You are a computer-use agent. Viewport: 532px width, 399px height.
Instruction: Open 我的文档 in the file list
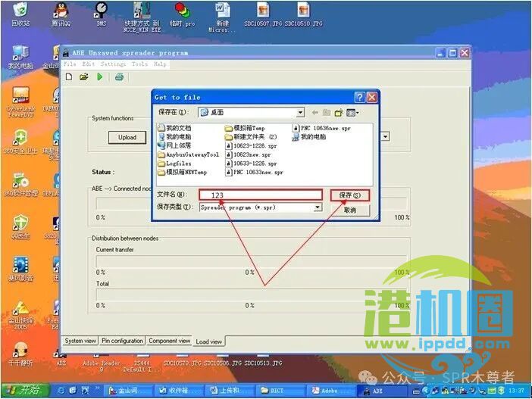tap(174, 128)
